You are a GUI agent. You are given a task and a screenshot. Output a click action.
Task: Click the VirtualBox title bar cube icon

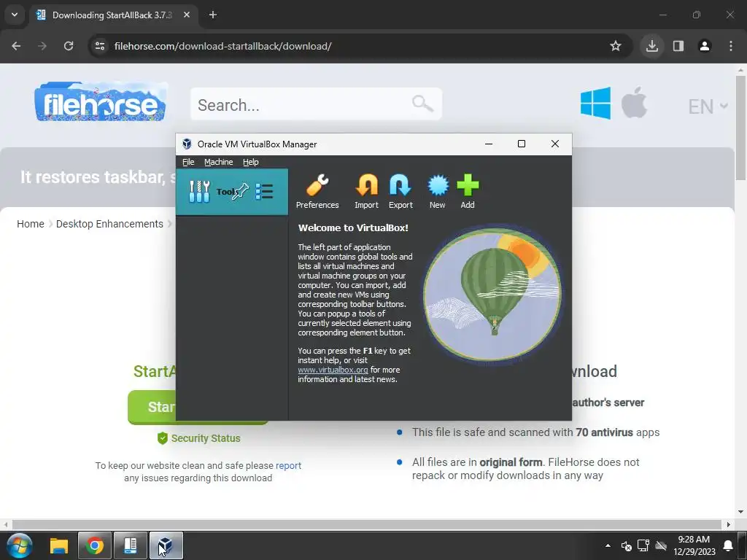187,144
